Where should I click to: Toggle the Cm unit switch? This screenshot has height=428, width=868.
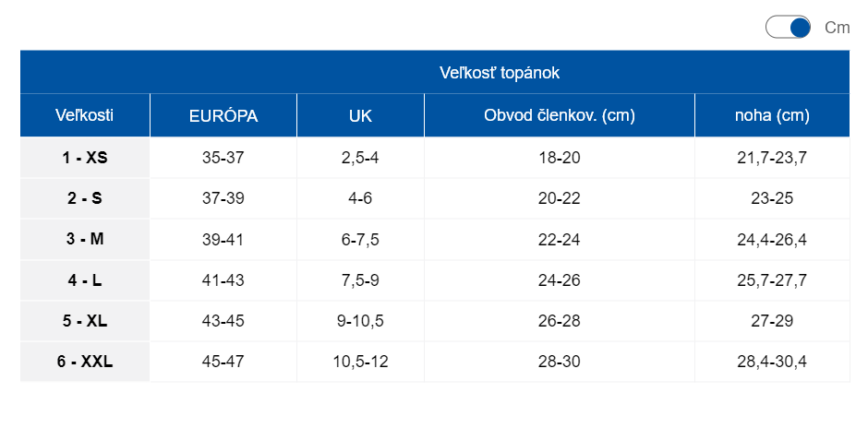coord(788,28)
